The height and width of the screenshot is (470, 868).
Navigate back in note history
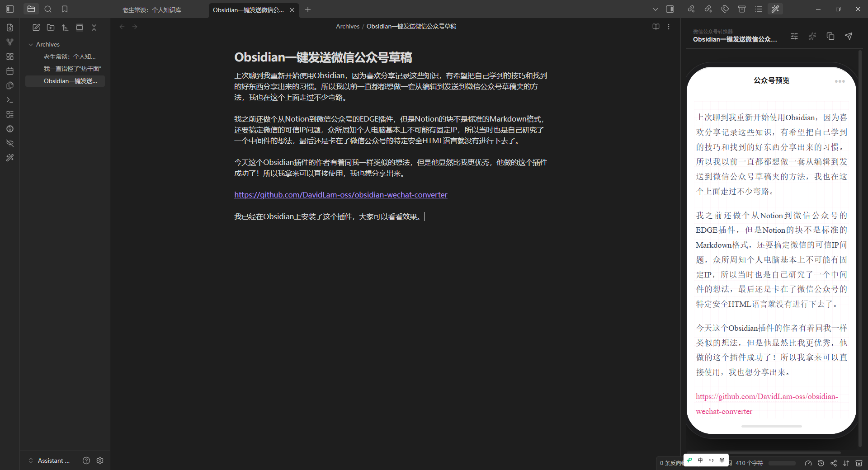tap(122, 27)
